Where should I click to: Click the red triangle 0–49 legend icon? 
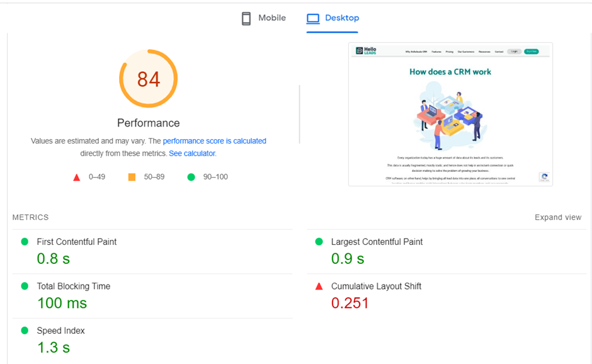pos(77,177)
